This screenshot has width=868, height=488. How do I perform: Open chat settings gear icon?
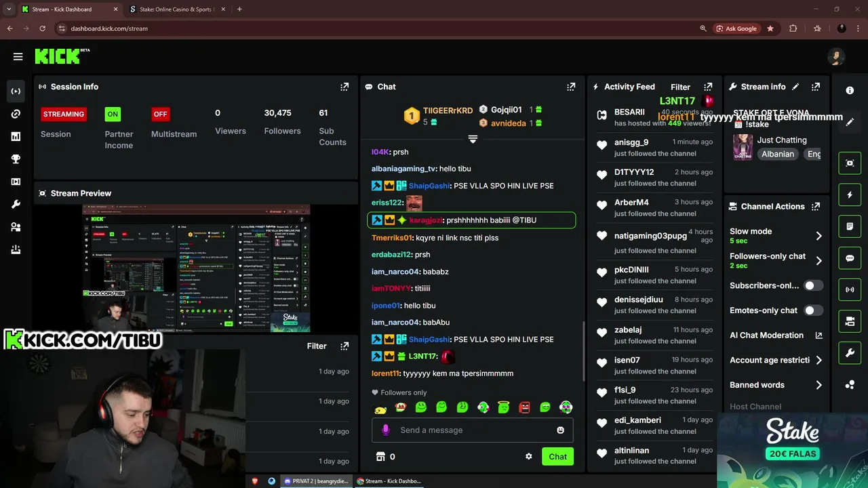click(529, 456)
